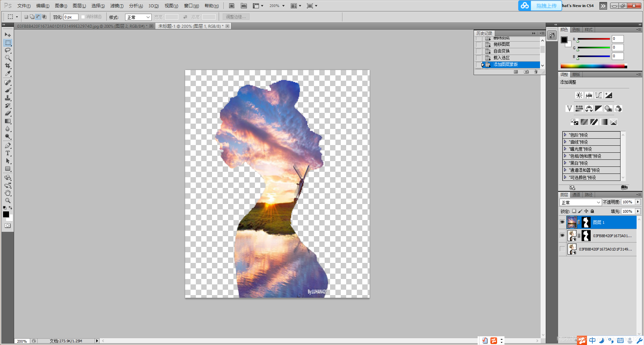
Task: Open the 样式 style dropdown 正常
Action: [x=138, y=17]
